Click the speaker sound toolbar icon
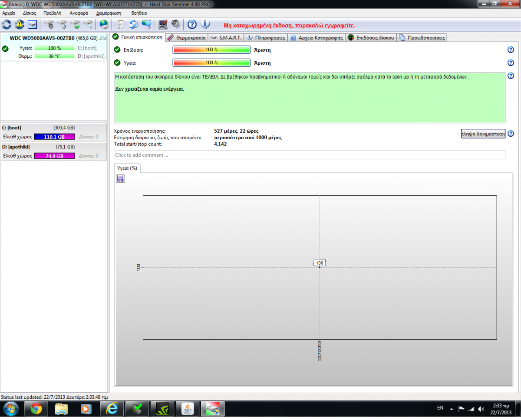Viewport: 521px width, 420px height. point(176,24)
